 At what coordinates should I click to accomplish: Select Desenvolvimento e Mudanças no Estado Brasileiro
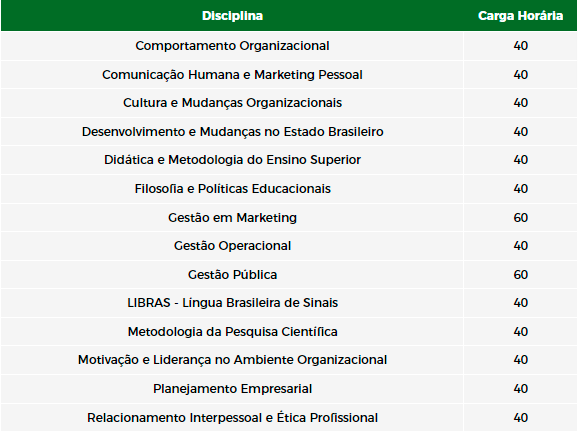(x=232, y=132)
